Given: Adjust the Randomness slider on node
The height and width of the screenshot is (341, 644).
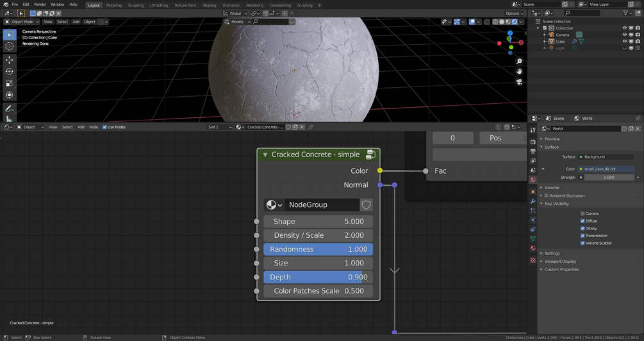Looking at the screenshot, I should (318, 249).
